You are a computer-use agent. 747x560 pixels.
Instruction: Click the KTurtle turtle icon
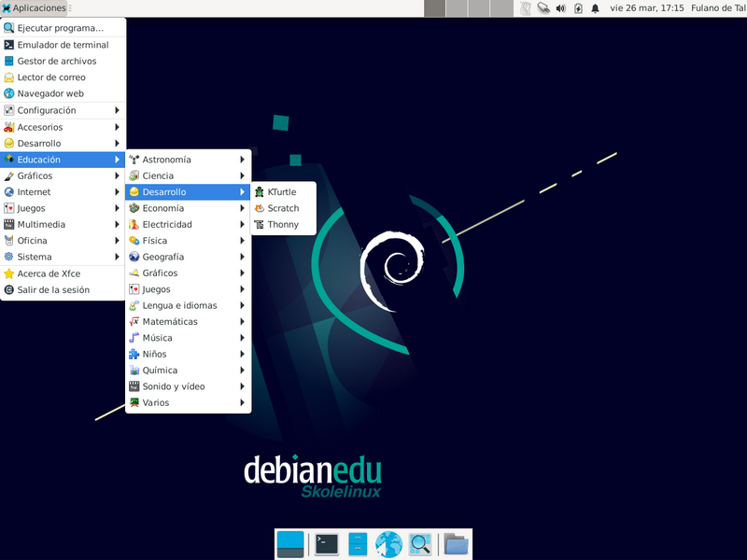click(260, 192)
